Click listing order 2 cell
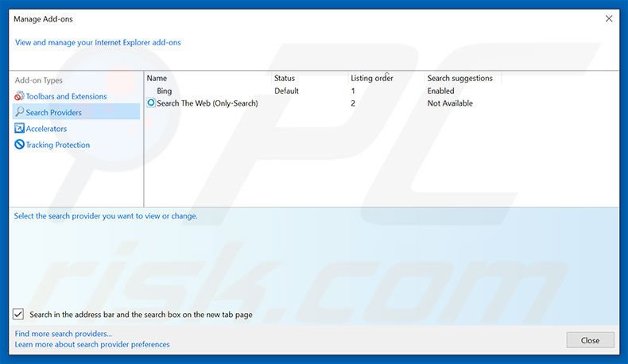The width and height of the screenshot is (628, 364). (353, 103)
